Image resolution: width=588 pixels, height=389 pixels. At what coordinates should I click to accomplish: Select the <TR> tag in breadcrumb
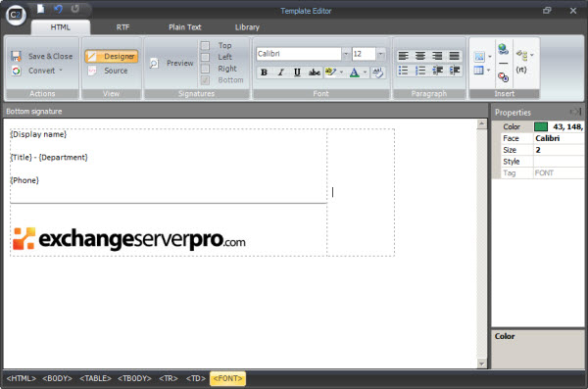coord(169,378)
